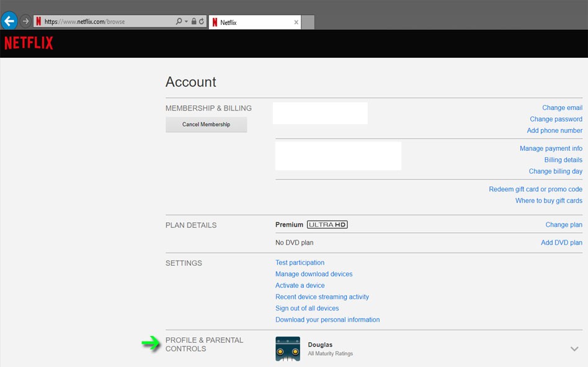Viewport: 588px width, 367px height.
Task: Expand the Douglas profile chevron
Action: (x=574, y=349)
